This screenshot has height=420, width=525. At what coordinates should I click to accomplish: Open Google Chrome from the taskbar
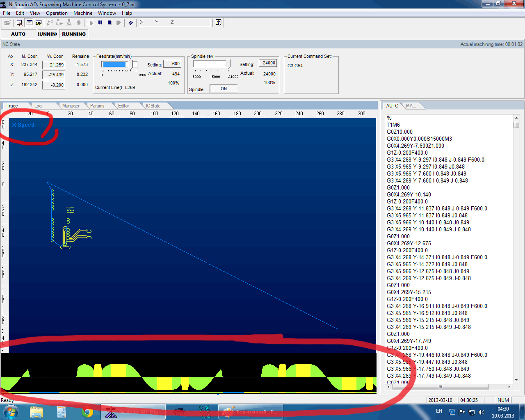click(87, 412)
